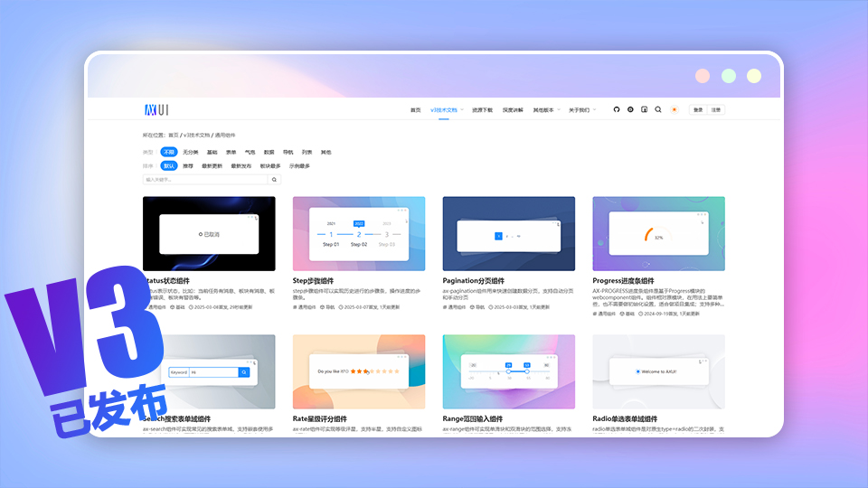Viewport: 868px width, 488px height.
Task: Toggle the orange sun theme icon
Action: point(675,109)
